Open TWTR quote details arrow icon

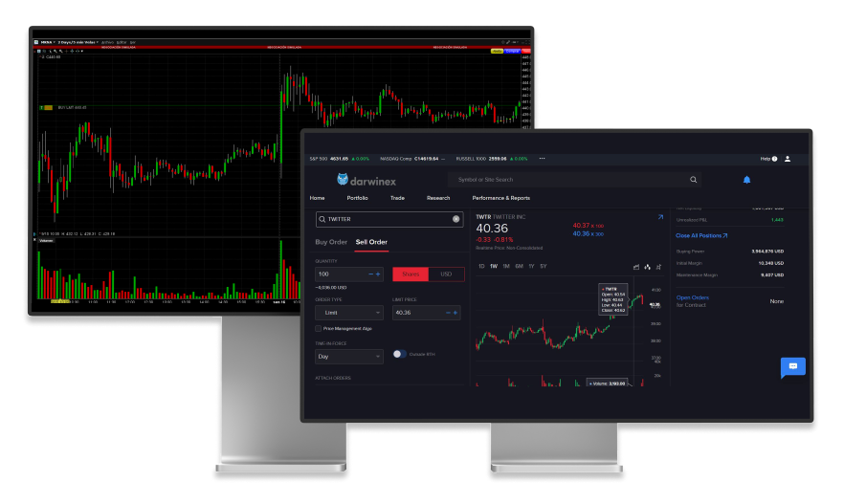point(660,217)
